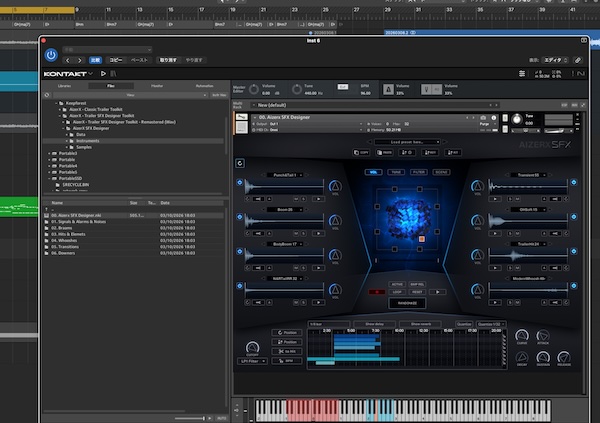This screenshot has height=423, width=600.
Task: Click the 比較 compare button
Action: point(95,60)
